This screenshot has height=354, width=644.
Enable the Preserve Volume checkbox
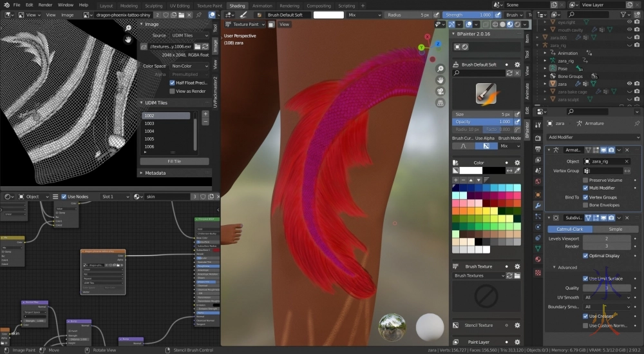[x=585, y=180]
